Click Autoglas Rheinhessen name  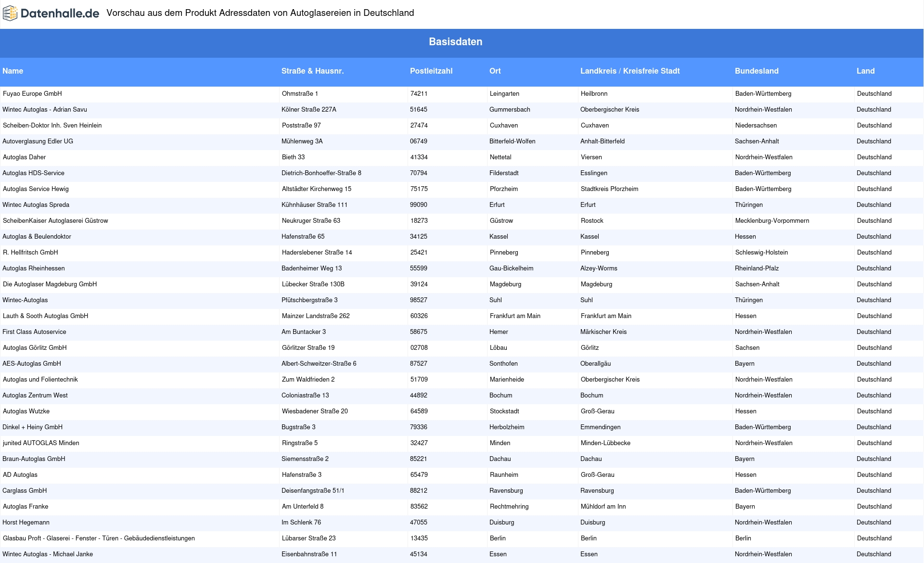tap(34, 269)
